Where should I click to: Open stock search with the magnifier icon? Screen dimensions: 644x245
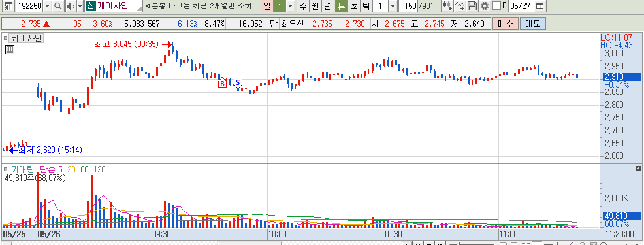point(57,6)
